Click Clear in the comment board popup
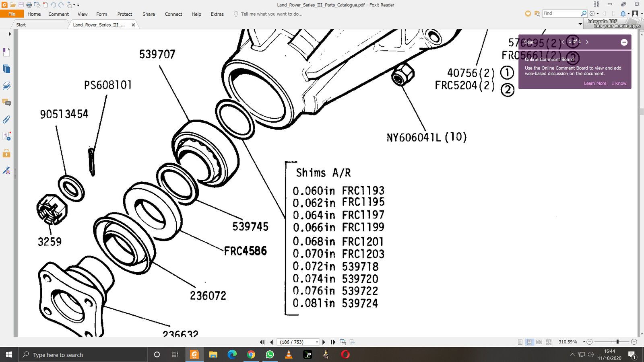The image size is (644, 362). point(528,42)
